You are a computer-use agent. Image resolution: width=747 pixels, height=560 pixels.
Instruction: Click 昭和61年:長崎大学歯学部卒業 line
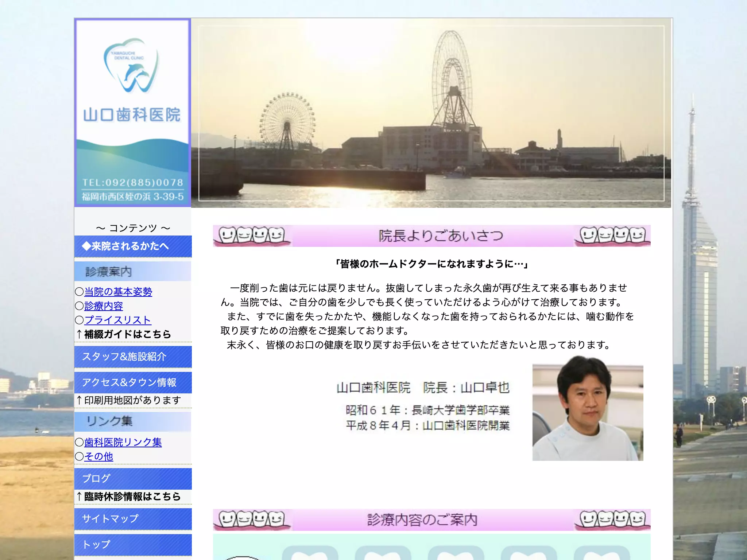click(427, 410)
